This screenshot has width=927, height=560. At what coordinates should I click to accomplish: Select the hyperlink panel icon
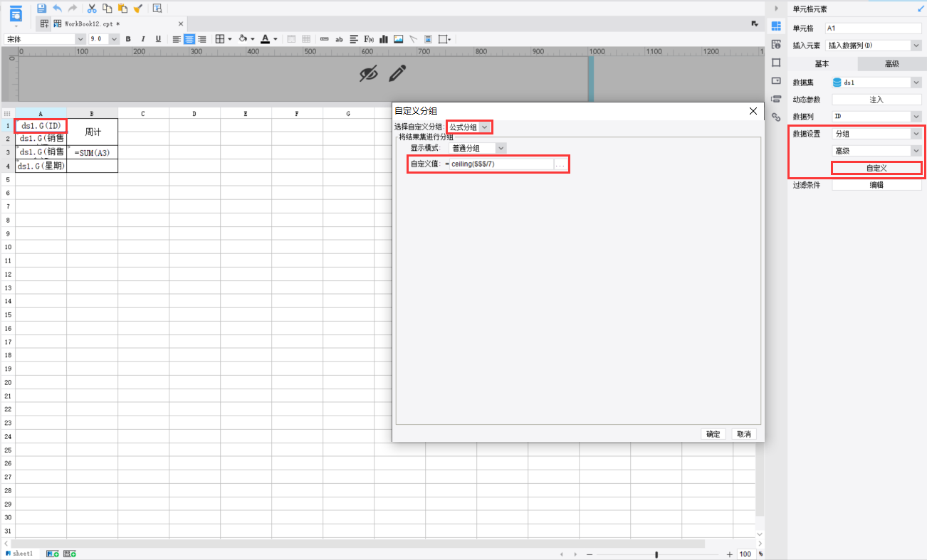tap(777, 117)
